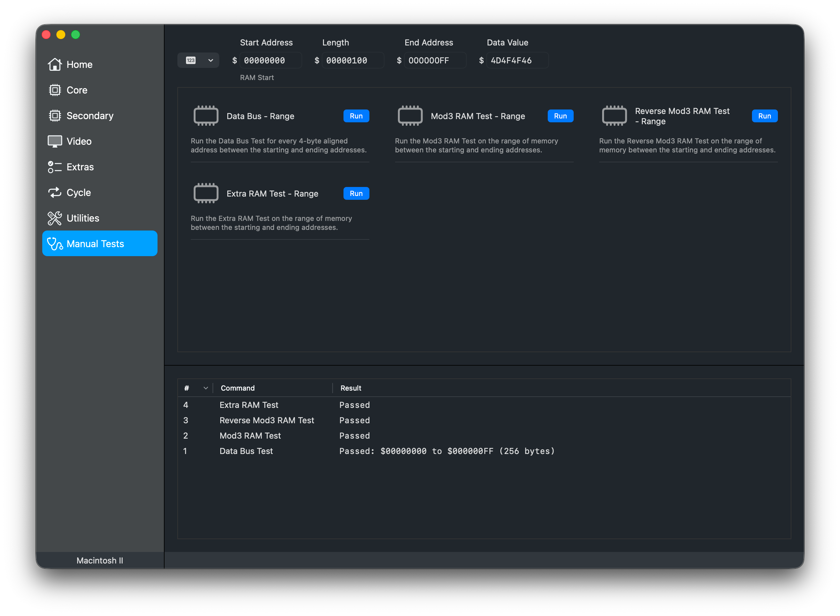Image resolution: width=840 pixels, height=616 pixels.
Task: Click the Data Bus memory chip icon
Action: [206, 116]
